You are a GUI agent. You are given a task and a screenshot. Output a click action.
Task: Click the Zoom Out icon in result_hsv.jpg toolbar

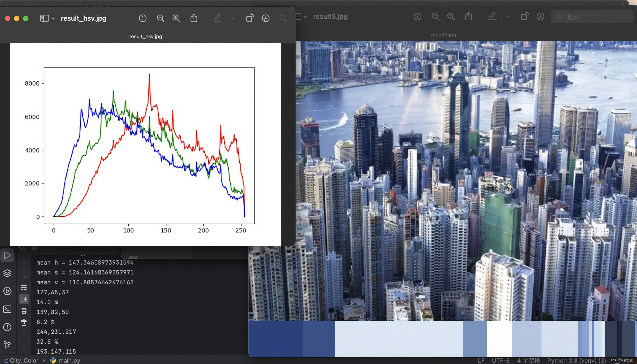point(160,18)
